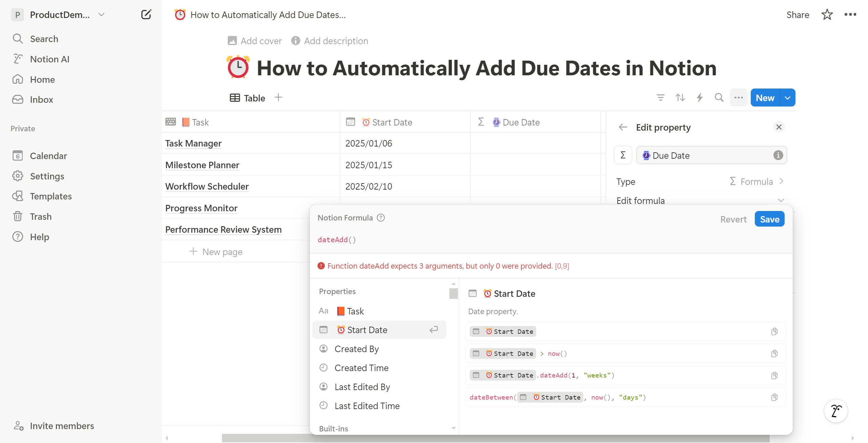Add a New page row
This screenshot has height=443, width=868.
pos(216,252)
